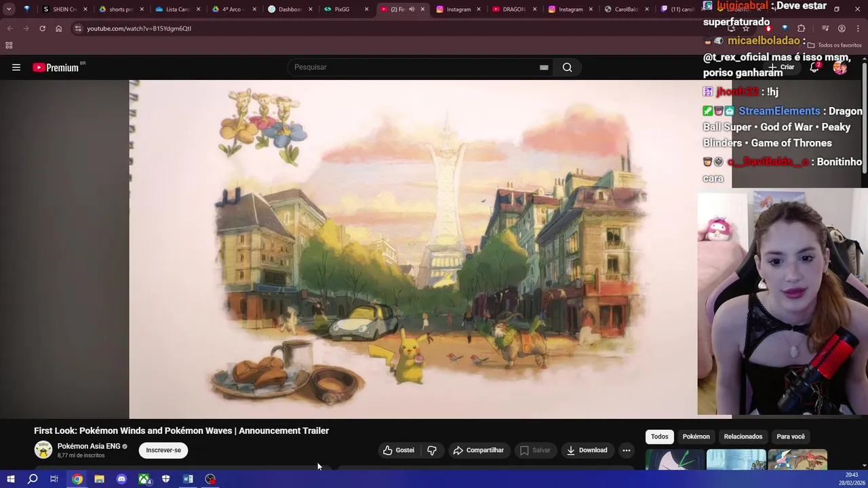The image size is (868, 488).
Task: View site information icon in address bar
Action: point(78,28)
